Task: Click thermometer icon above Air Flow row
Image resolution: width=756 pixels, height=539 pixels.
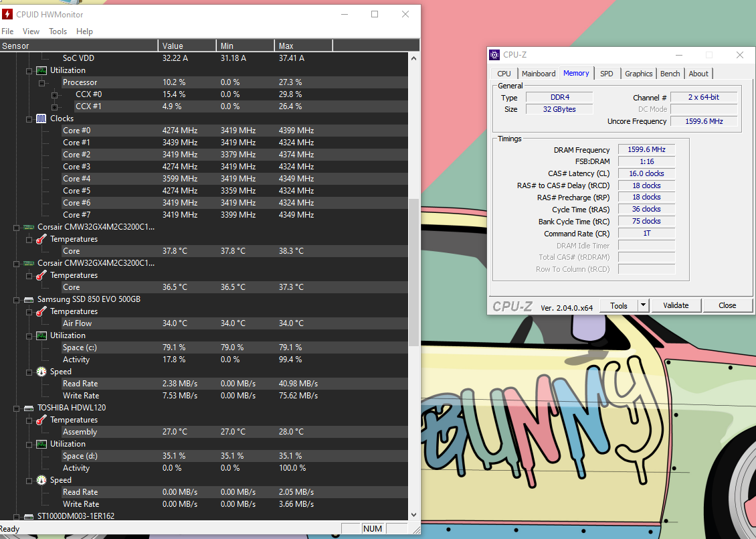Action: [x=41, y=311]
